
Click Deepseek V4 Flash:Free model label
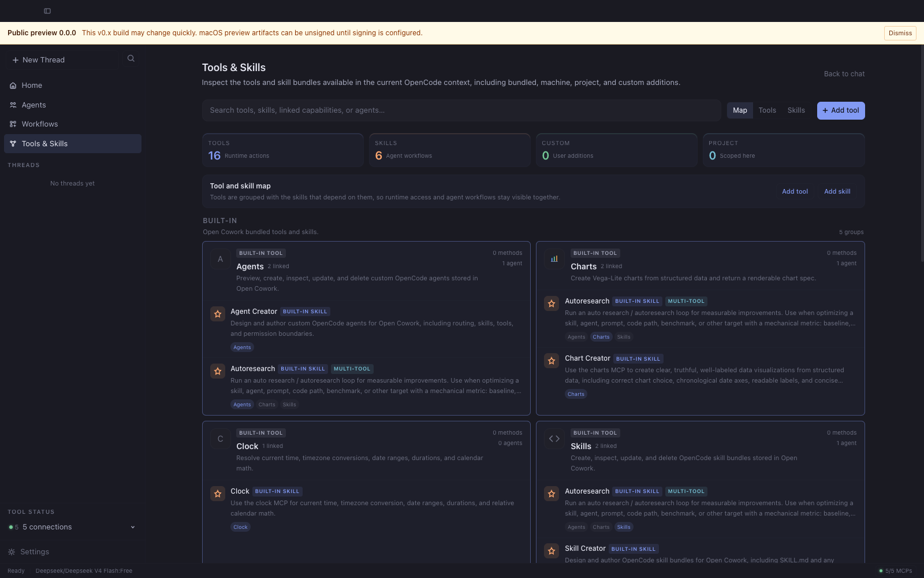84,571
